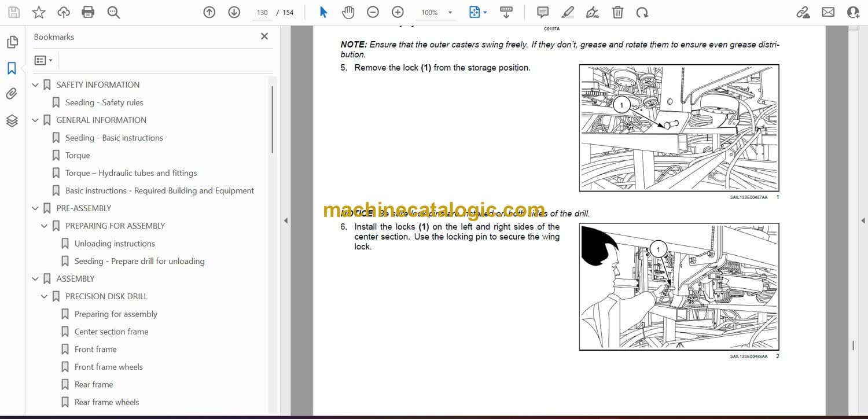This screenshot has width=868, height=419.
Task: Toggle the Layers panel in sidebar
Action: [12, 120]
